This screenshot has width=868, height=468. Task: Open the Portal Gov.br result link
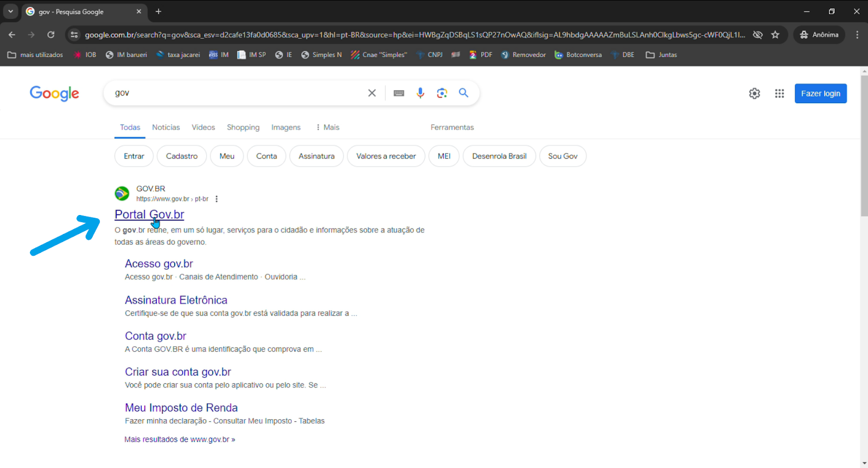click(x=149, y=214)
